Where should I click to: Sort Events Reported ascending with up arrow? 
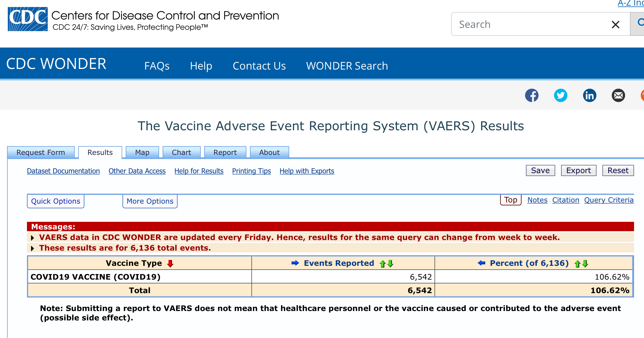[382, 263]
